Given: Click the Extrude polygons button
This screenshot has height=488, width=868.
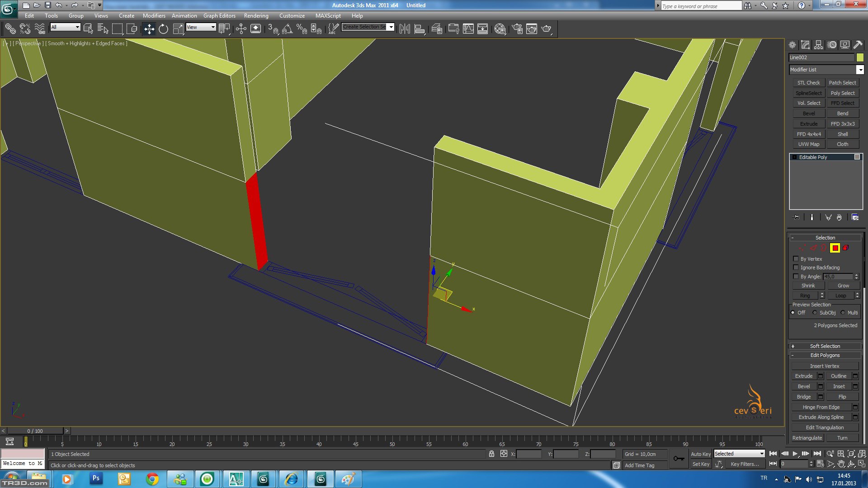Looking at the screenshot, I should (803, 376).
